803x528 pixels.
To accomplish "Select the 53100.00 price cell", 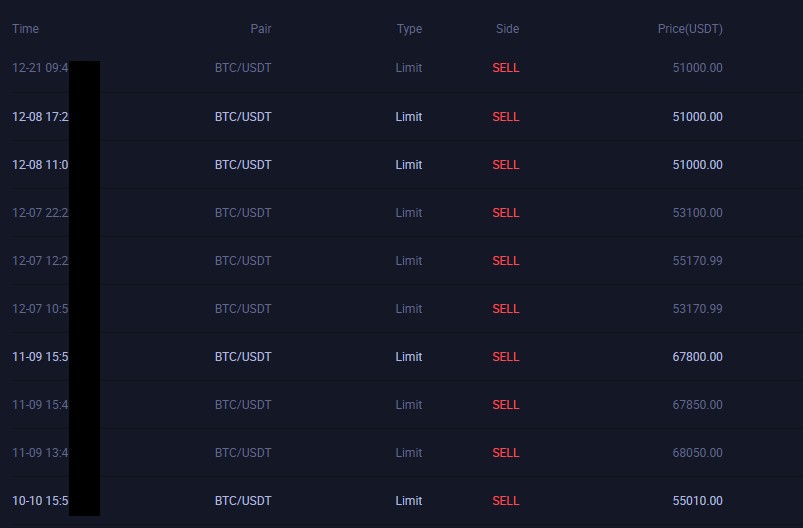I will [x=698, y=213].
